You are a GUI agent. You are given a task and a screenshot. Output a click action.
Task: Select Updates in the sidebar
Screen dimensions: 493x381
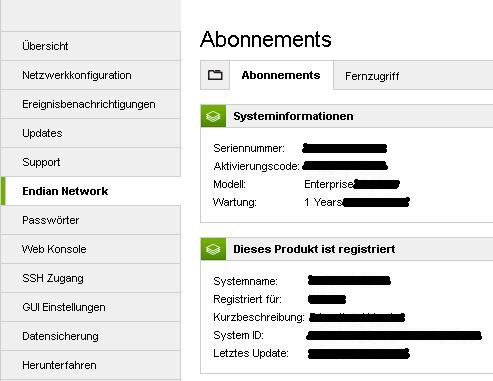point(90,133)
